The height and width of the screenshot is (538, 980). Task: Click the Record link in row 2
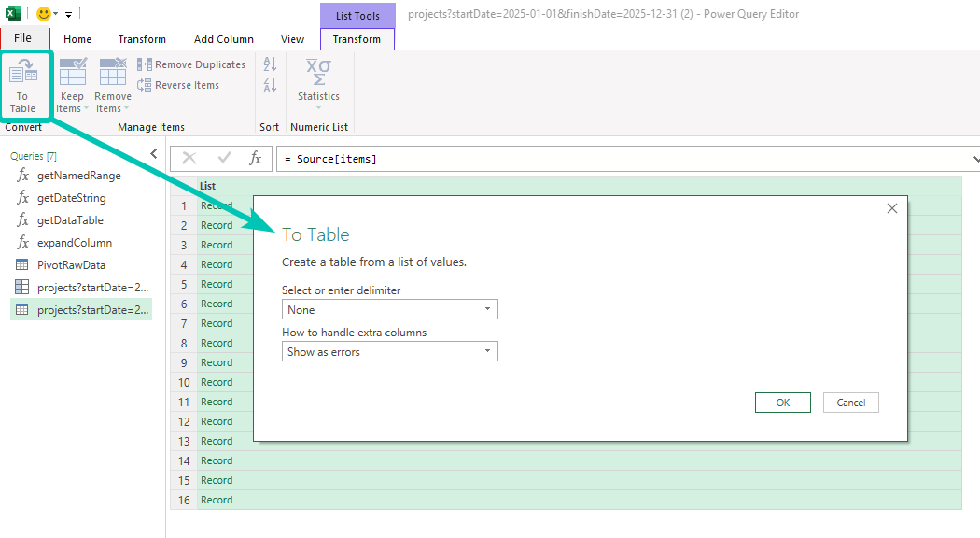pos(217,225)
